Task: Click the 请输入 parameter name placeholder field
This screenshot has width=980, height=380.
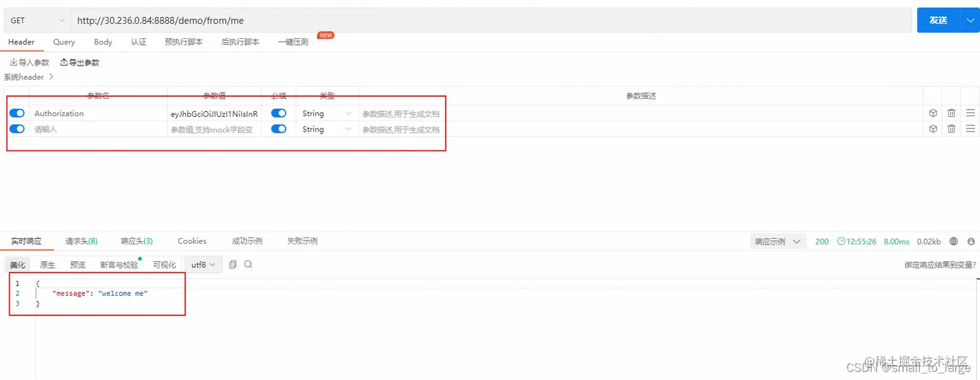Action: coord(98,129)
